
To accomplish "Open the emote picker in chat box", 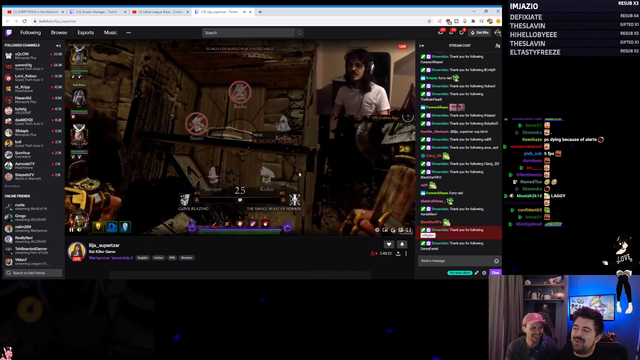I will point(496,261).
